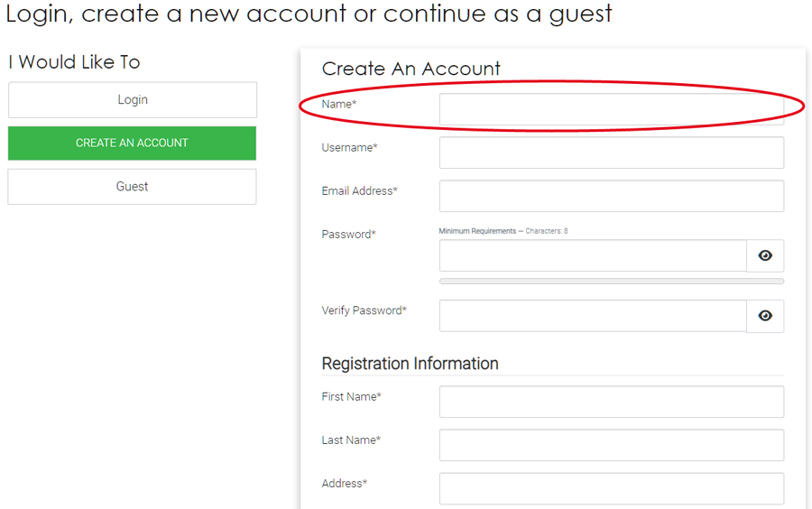Select the green CREATE AN ACCOUNT button
The width and height of the screenshot is (812, 509).
pyautogui.click(x=133, y=143)
